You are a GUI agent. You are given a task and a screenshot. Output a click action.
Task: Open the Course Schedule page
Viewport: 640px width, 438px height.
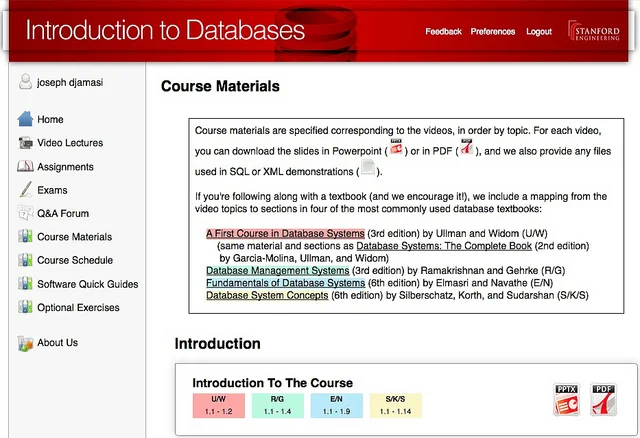75,260
